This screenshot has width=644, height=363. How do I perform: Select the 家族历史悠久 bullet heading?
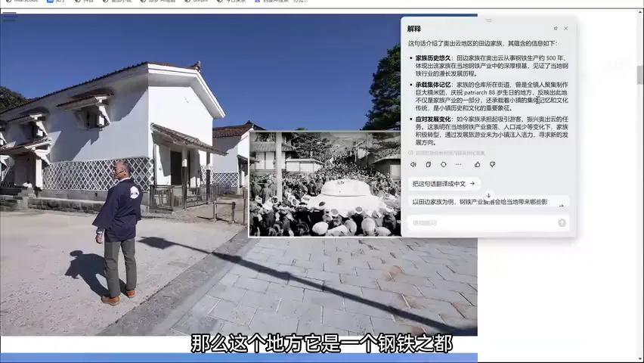[x=433, y=58]
